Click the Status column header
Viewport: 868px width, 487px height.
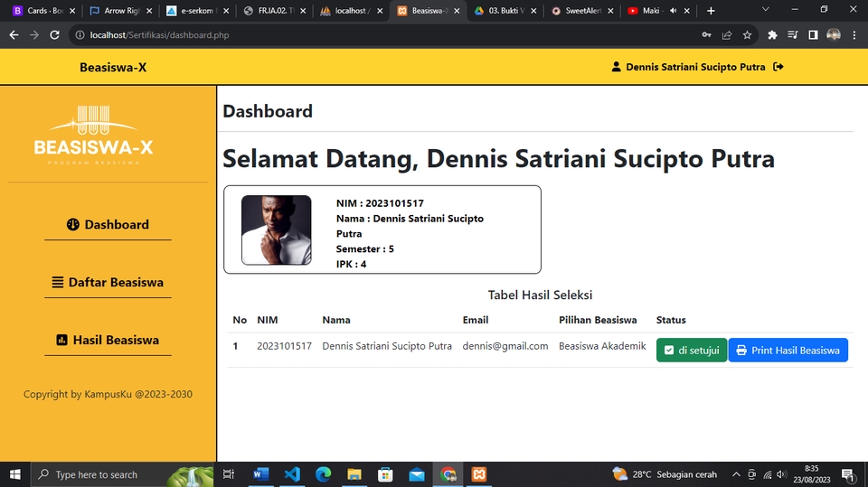(x=671, y=320)
